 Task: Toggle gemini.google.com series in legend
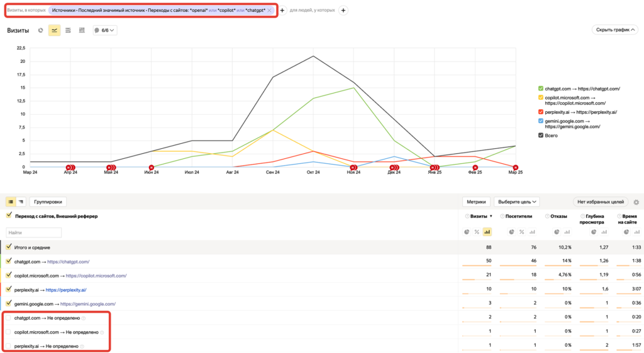coord(541,121)
